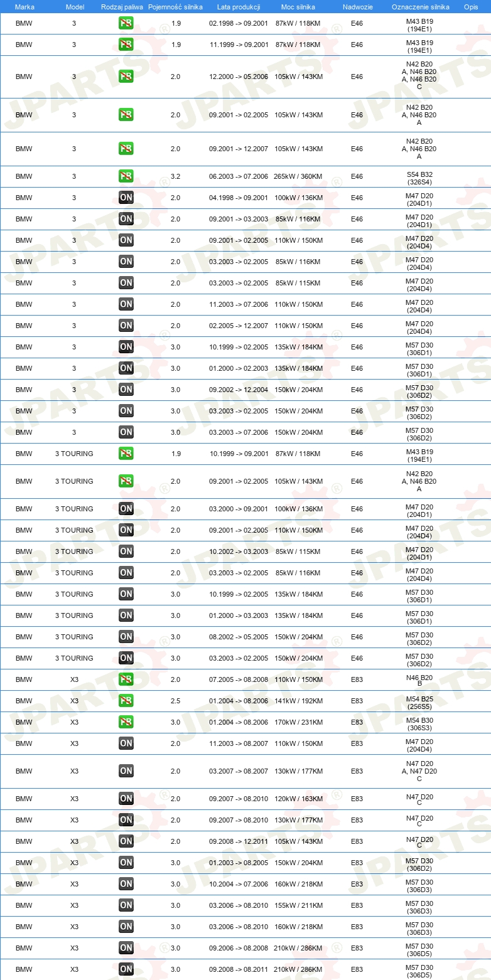Click ON diesel icon in 09.2002 -> 12.2004 row
This screenshot has width=491, height=980.
(126, 390)
